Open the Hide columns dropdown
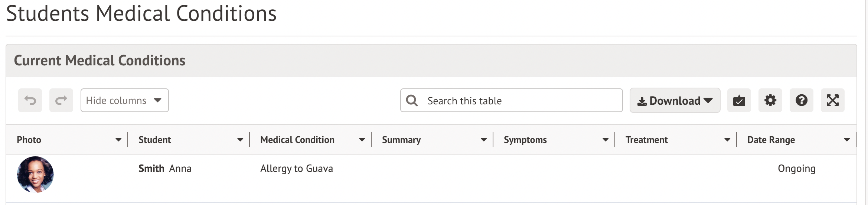Image resolution: width=868 pixels, height=205 pixels. click(x=124, y=100)
